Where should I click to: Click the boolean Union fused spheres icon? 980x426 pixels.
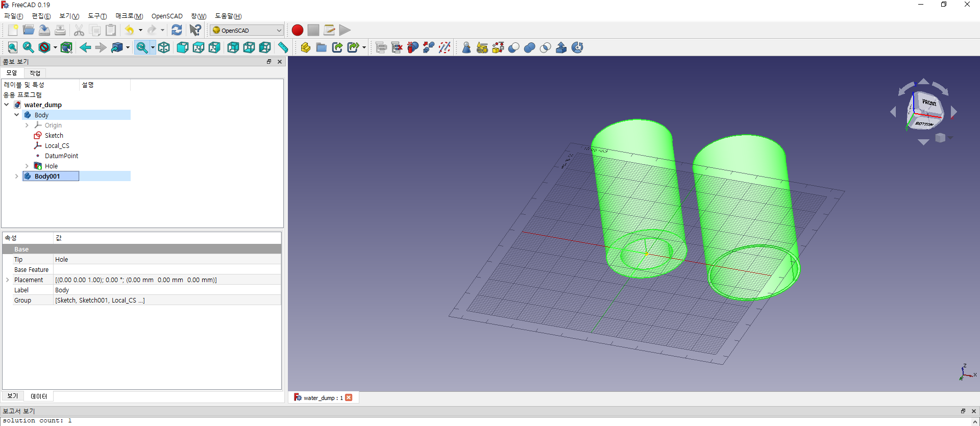tap(530, 47)
